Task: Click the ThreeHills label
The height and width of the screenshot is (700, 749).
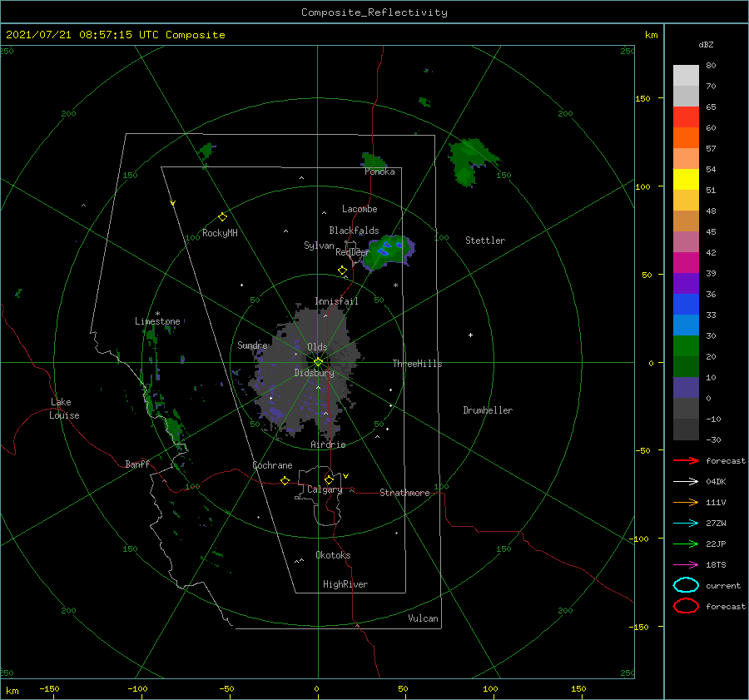Action: pyautogui.click(x=417, y=364)
